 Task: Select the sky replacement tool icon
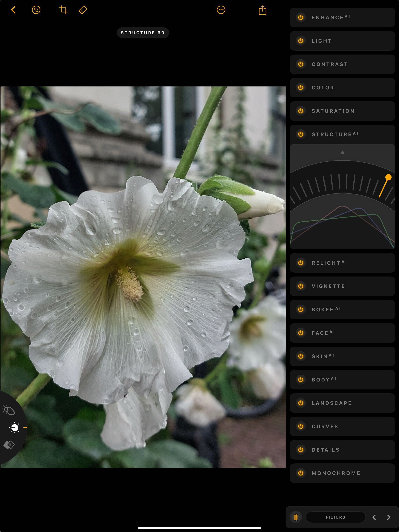pos(9,410)
